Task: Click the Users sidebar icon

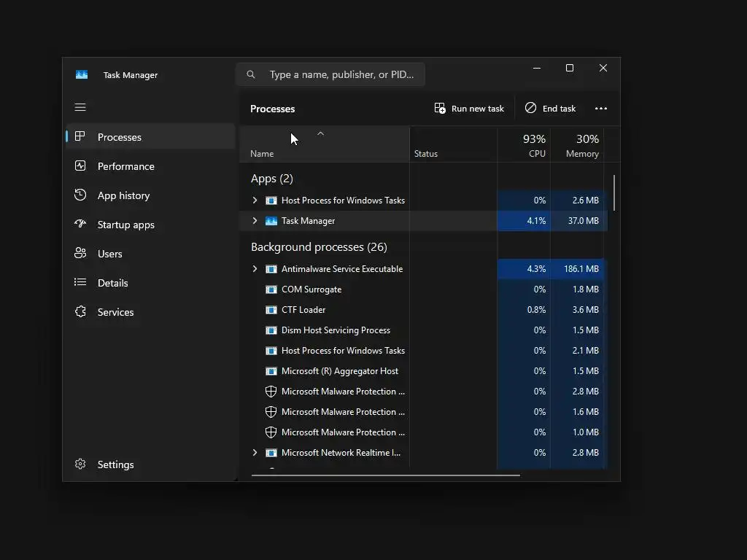Action: pos(80,253)
